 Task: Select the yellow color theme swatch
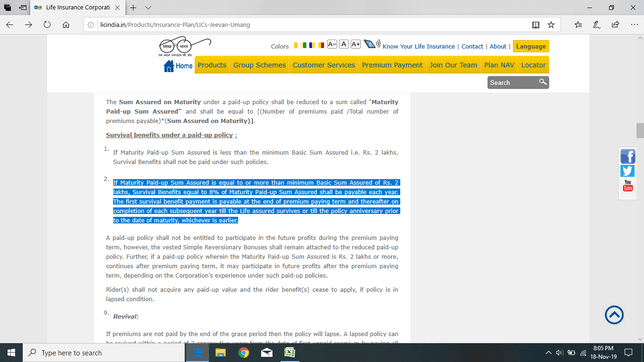tap(296, 45)
